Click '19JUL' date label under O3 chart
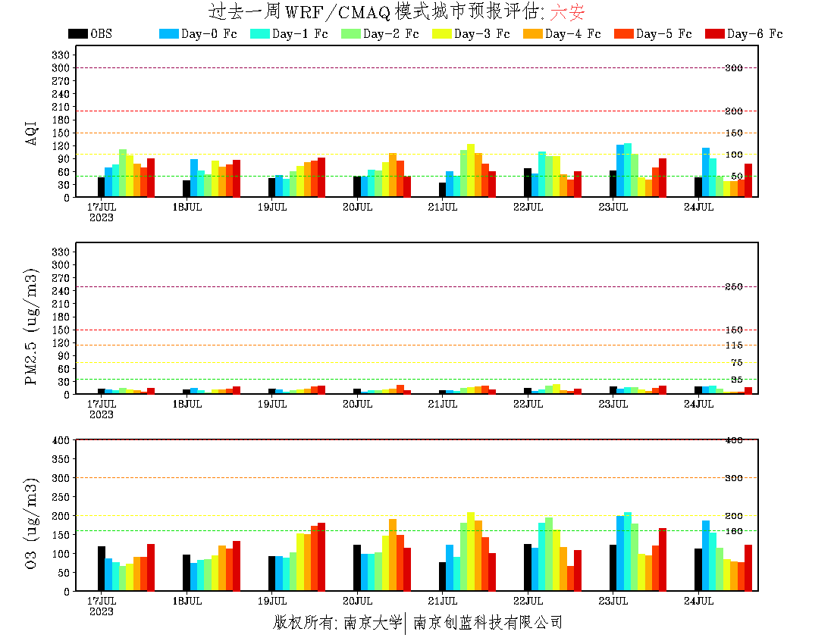The height and width of the screenshot is (644, 834). [271, 600]
